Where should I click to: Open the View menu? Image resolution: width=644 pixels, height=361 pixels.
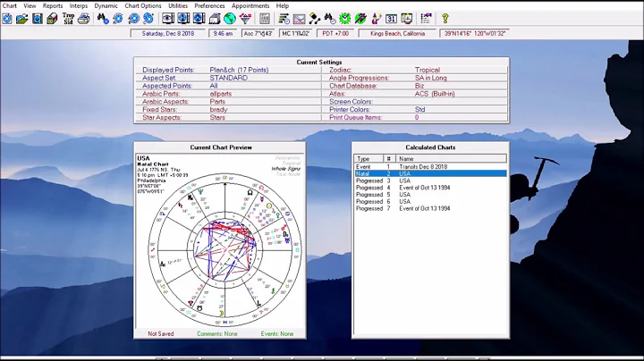tap(30, 5)
